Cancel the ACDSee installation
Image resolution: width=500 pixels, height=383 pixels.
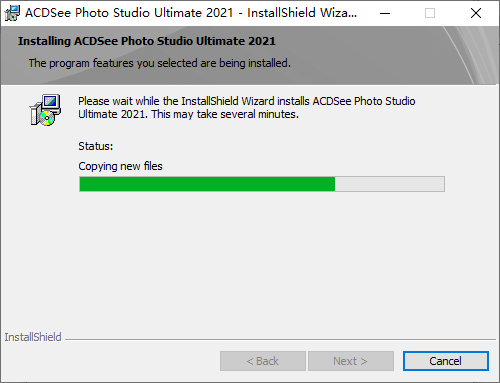tap(446, 361)
